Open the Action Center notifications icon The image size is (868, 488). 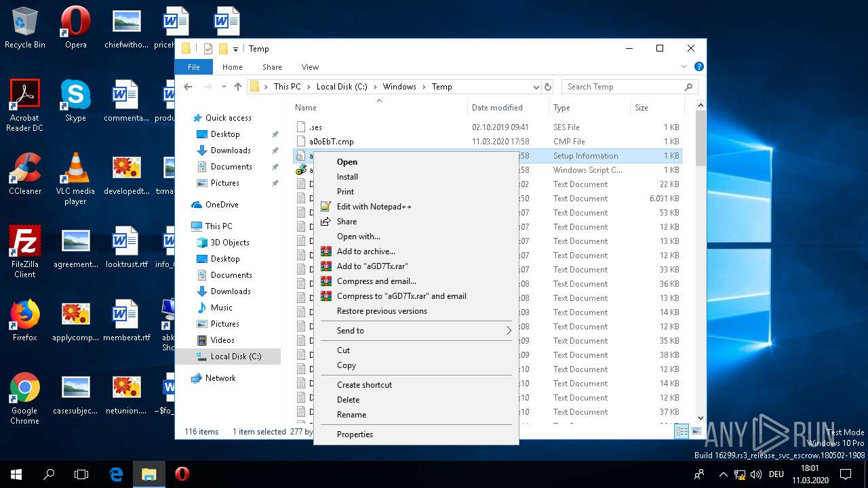(x=846, y=474)
